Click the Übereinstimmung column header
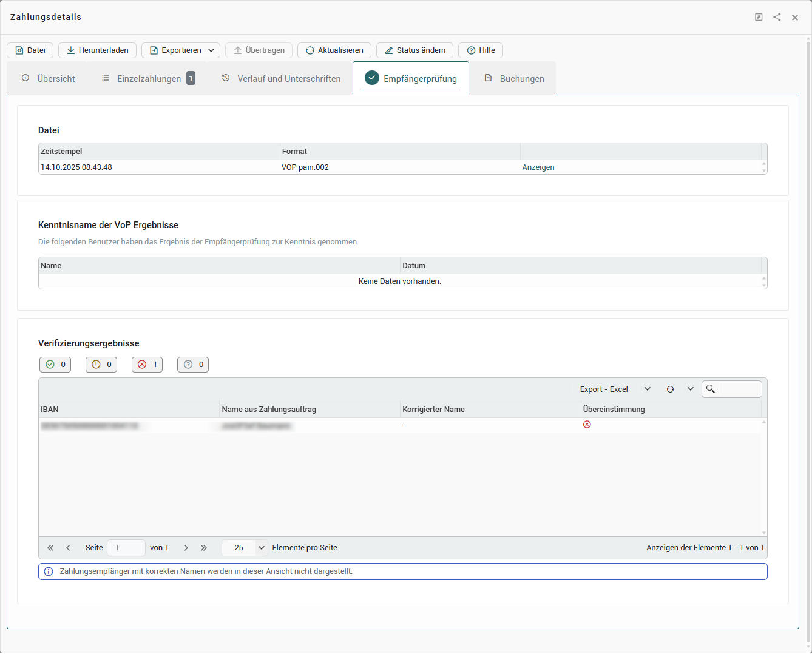Screen dimensions: 812x654 pyautogui.click(x=671, y=410)
